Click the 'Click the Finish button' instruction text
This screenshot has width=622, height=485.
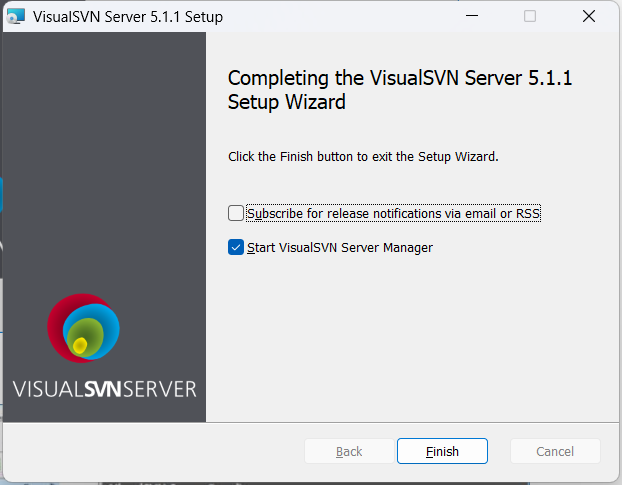tap(363, 156)
